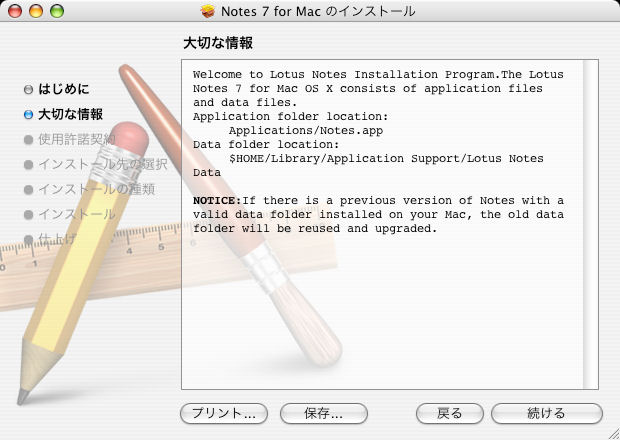Click the 大切な情報 heading above text pane

(x=218, y=43)
